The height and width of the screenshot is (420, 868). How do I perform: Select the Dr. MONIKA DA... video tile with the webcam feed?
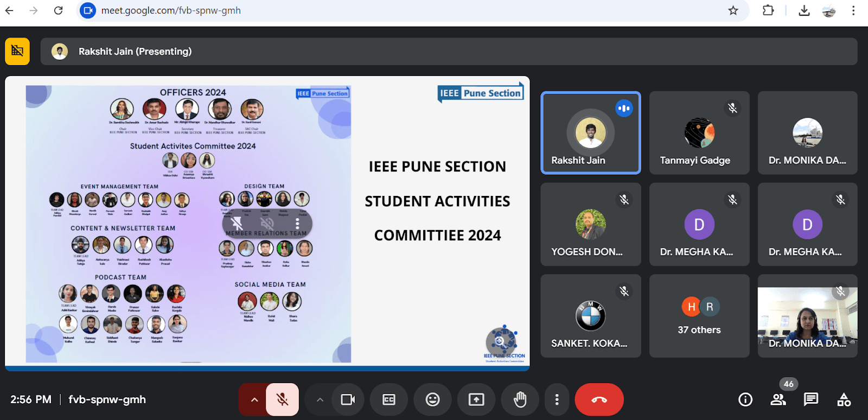[808, 316]
